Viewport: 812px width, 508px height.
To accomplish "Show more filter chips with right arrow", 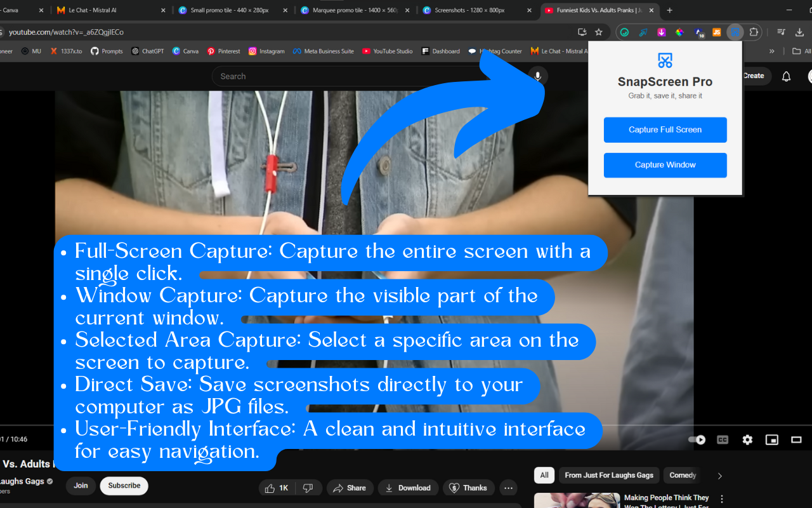I will 719,476.
